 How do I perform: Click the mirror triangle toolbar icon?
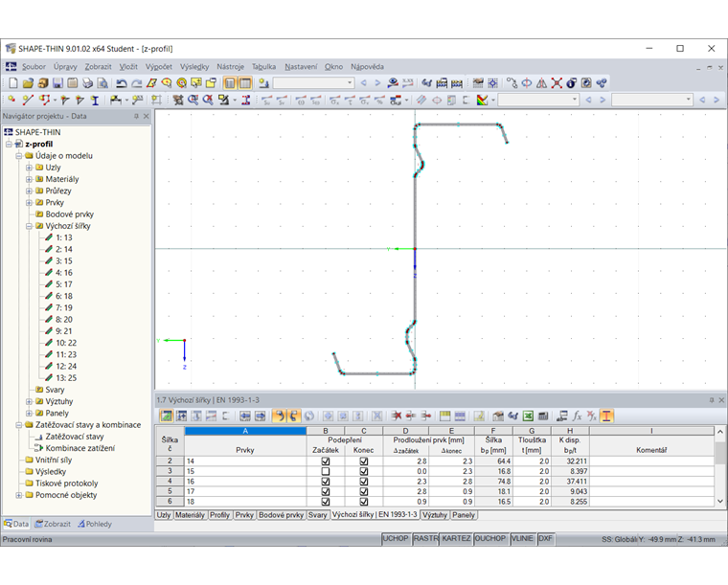[x=541, y=83]
